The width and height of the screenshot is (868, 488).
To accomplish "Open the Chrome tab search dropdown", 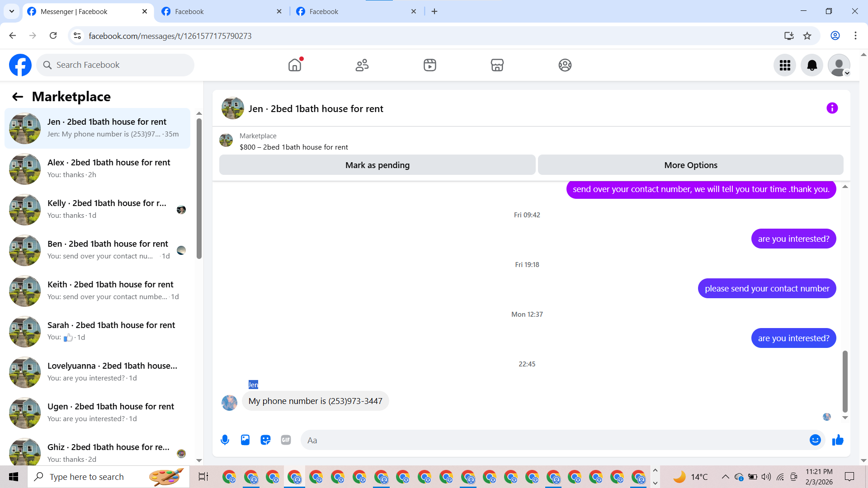I will [12, 11].
